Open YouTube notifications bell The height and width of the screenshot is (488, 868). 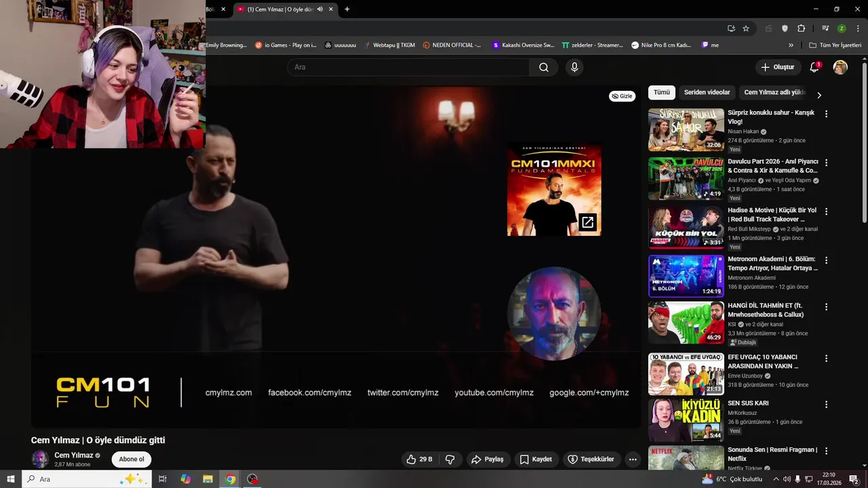coord(814,67)
